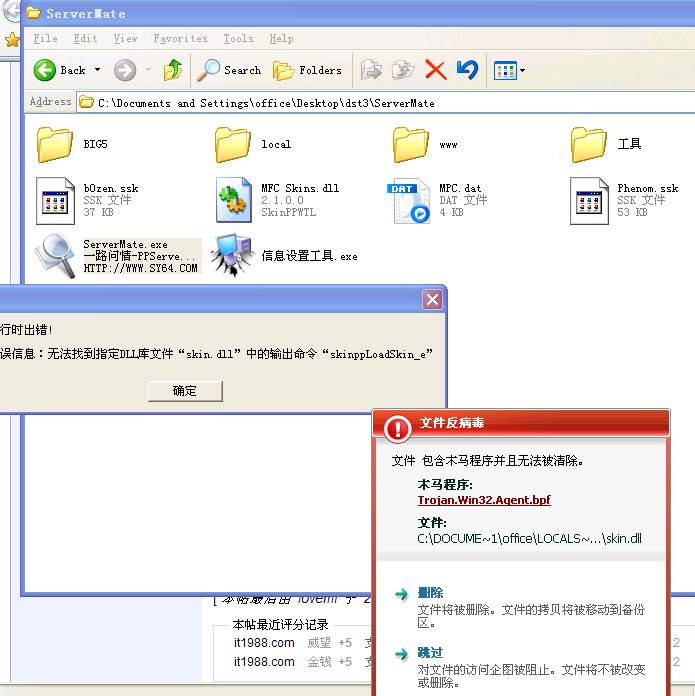Viewport: 695px width, 696px height.
Task: Click the ServerMate.exe file name
Action: pos(126,244)
